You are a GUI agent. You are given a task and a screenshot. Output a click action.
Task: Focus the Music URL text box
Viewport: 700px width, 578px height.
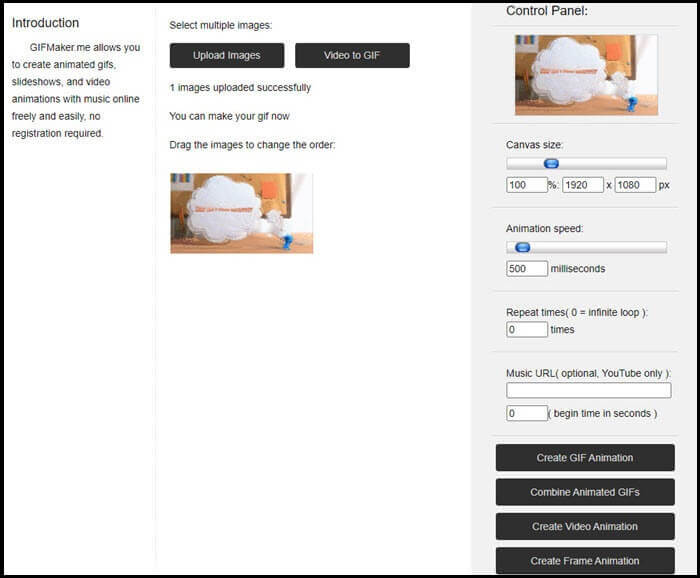point(588,391)
